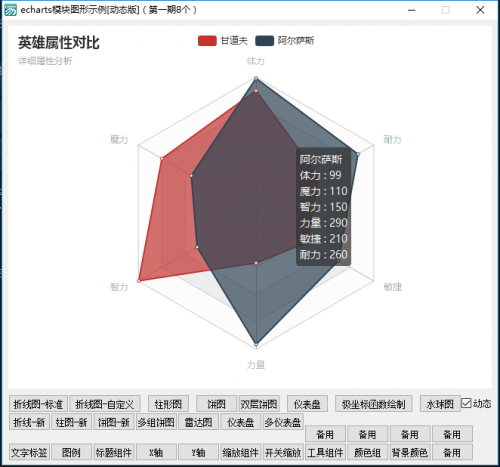Click the 体力 axis label
Viewport: 500px width, 467px height.
click(x=256, y=61)
